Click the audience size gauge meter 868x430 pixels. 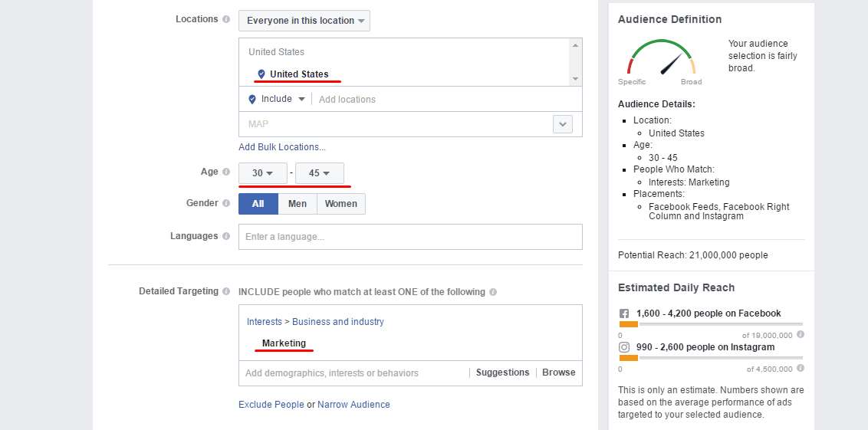[x=661, y=57]
